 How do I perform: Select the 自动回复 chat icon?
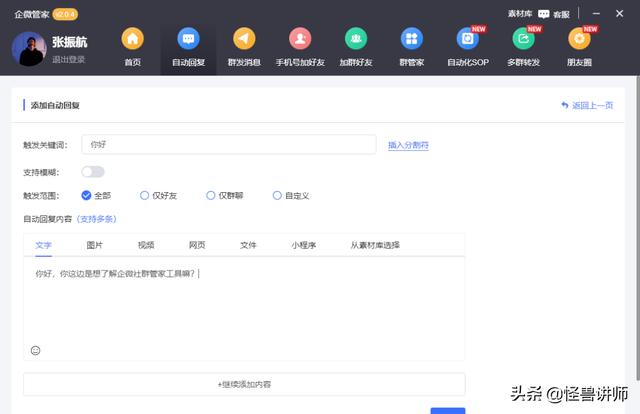pyautogui.click(x=188, y=39)
